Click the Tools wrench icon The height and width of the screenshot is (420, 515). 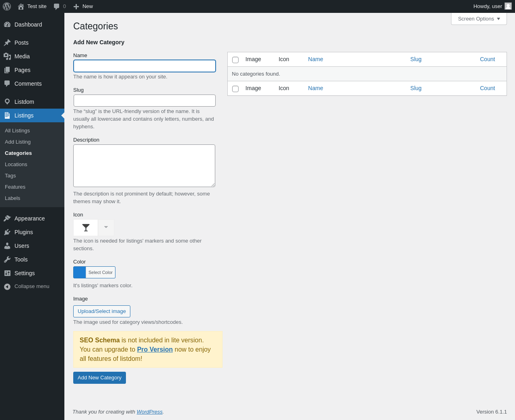[7, 259]
